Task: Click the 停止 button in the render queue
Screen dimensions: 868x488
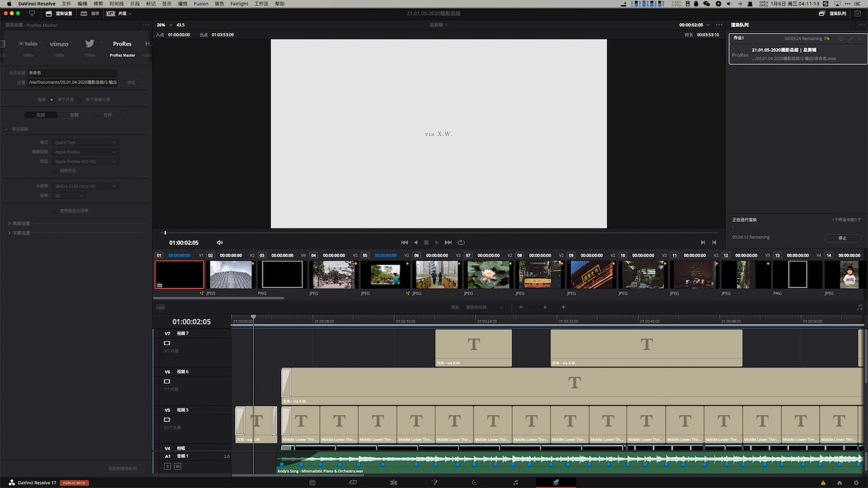Action: (x=843, y=238)
